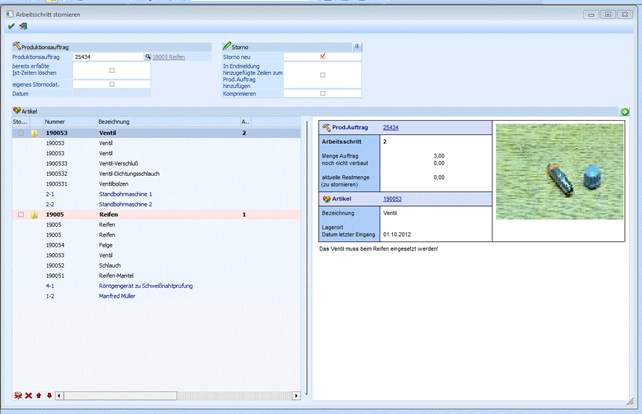This screenshot has height=414, width=642.
Task: Click the red X delete icon below list
Action: tap(29, 396)
